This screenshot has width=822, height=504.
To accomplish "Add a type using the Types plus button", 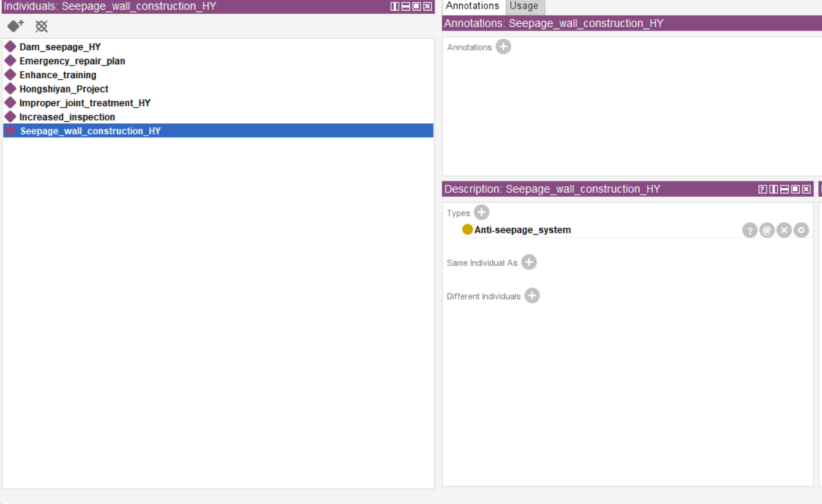I will coord(482,213).
